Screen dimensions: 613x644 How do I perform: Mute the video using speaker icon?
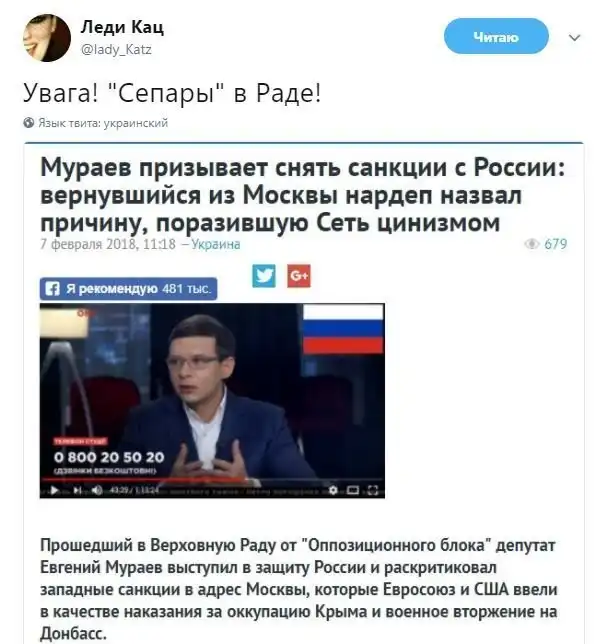[97, 490]
